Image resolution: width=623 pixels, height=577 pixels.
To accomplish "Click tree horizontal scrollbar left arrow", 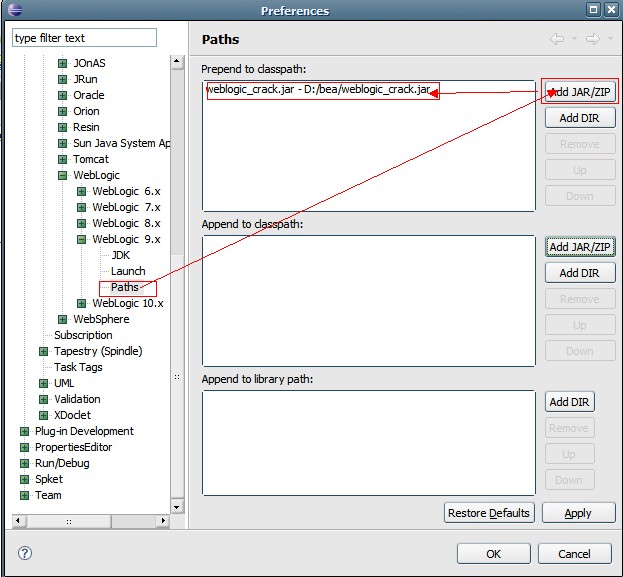I will pos(18,521).
